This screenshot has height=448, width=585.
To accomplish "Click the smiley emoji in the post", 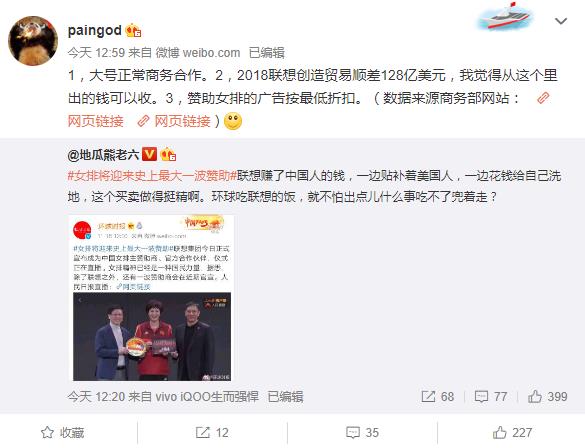I will 233,121.
